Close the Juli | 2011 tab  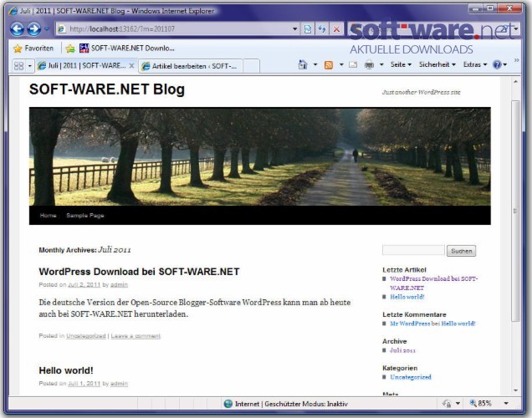pos(131,66)
